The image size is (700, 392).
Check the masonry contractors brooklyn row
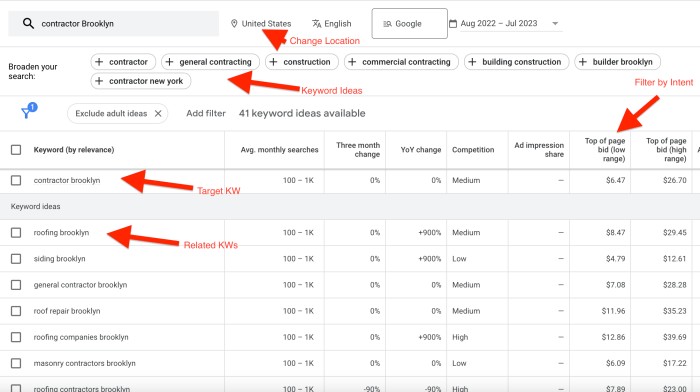click(16, 363)
